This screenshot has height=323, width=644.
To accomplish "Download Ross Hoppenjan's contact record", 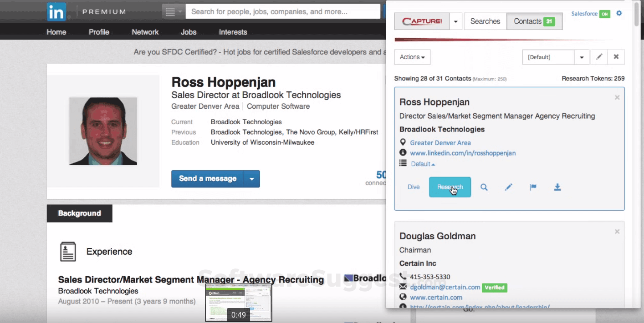I will point(557,187).
